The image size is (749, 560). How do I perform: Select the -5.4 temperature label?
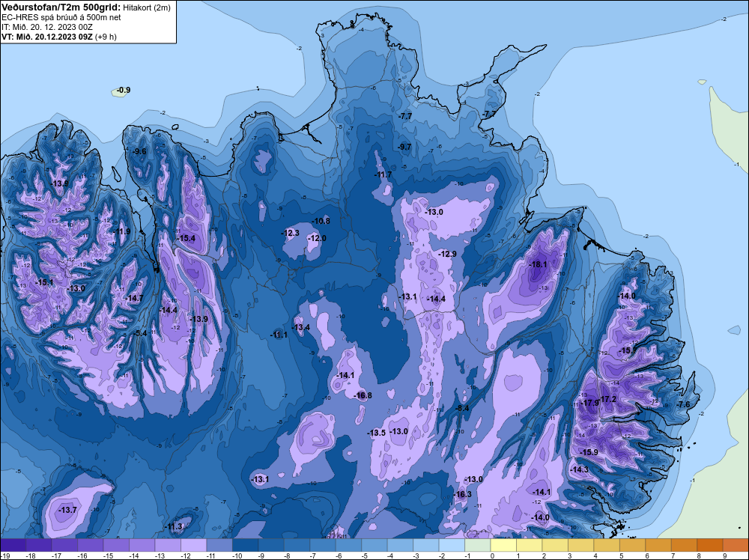click(140, 333)
